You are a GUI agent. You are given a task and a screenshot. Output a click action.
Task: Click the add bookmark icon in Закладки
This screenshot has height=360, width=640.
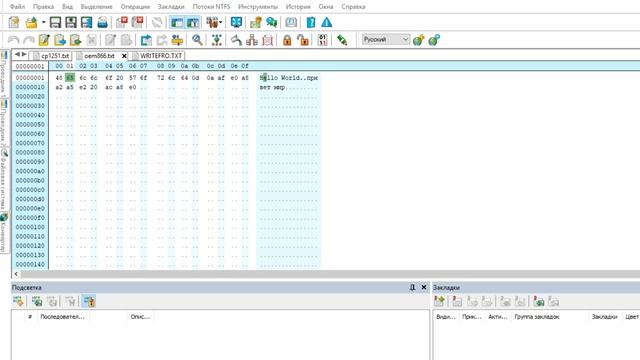[439, 302]
